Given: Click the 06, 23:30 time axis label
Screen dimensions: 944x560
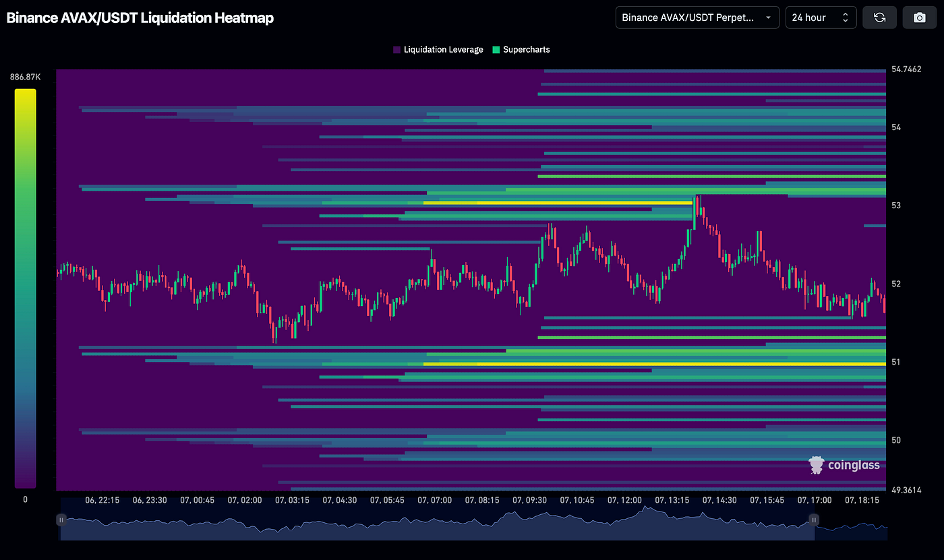Looking at the screenshot, I should [x=150, y=501].
